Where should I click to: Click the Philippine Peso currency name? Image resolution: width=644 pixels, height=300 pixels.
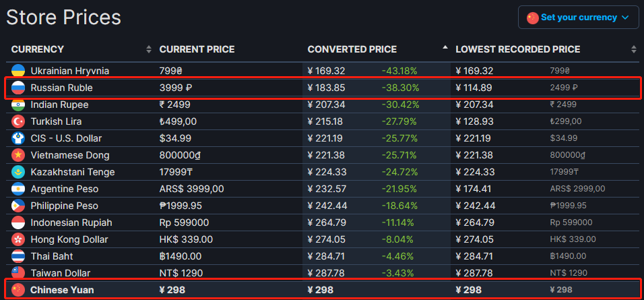[x=64, y=206]
